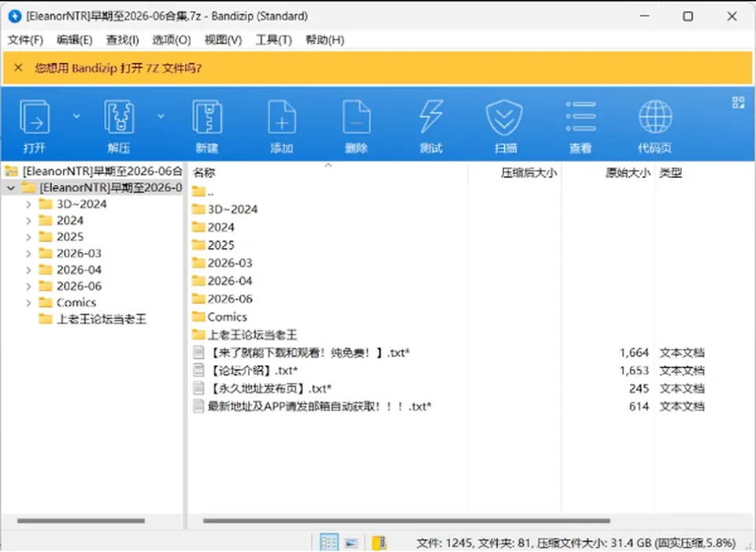Viewport: 756px width, 552px height.
Task: Open the 文件(F) menu
Action: 25,40
